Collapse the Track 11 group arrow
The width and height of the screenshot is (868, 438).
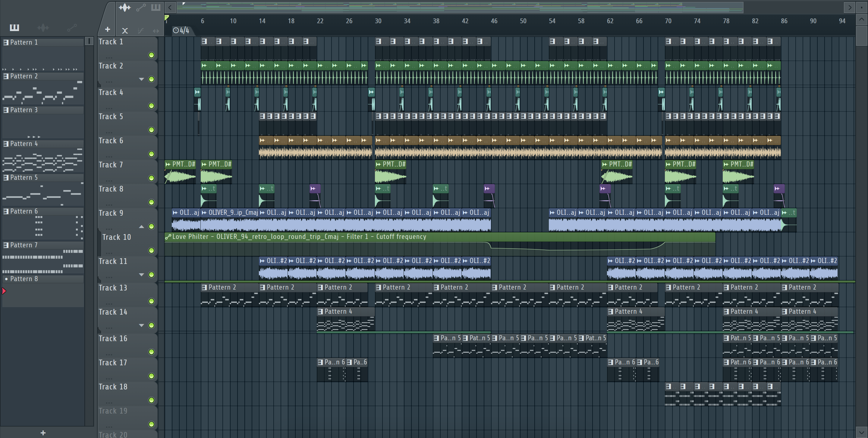[x=142, y=275]
